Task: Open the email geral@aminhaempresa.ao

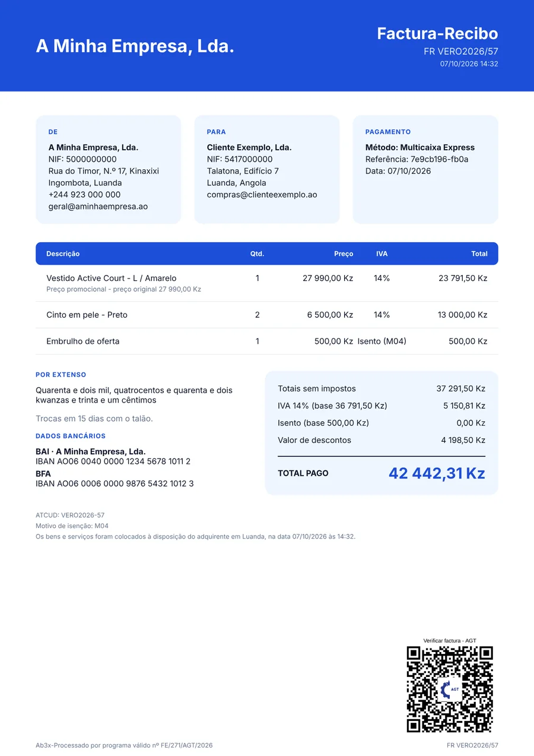Action: (98, 207)
